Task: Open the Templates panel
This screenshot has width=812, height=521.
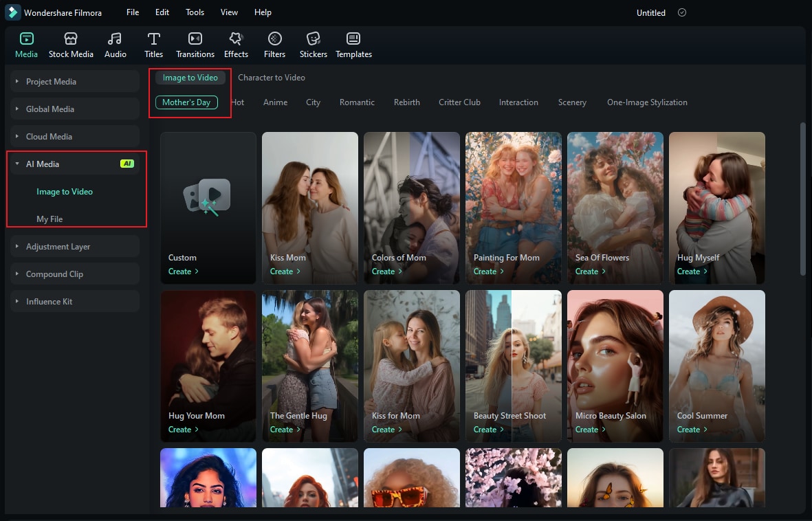Action: 353,45
